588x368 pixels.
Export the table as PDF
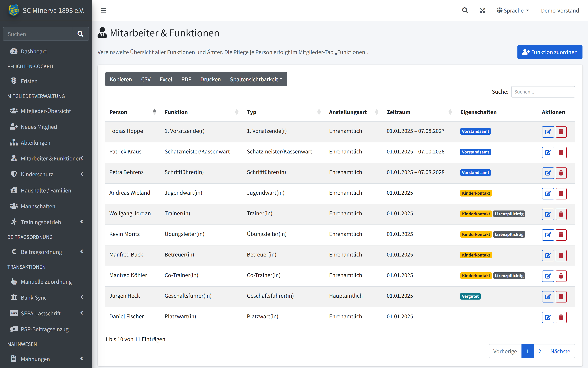click(186, 79)
